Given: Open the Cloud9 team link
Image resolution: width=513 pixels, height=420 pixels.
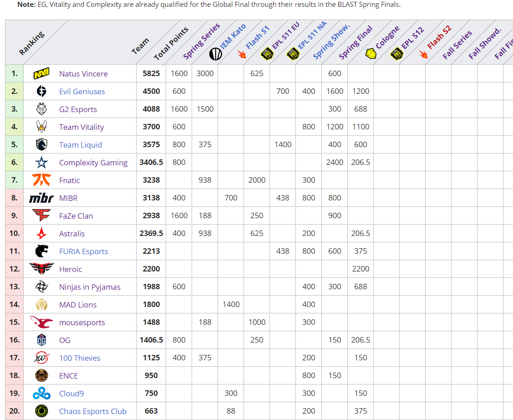Looking at the screenshot, I should (x=71, y=394).
